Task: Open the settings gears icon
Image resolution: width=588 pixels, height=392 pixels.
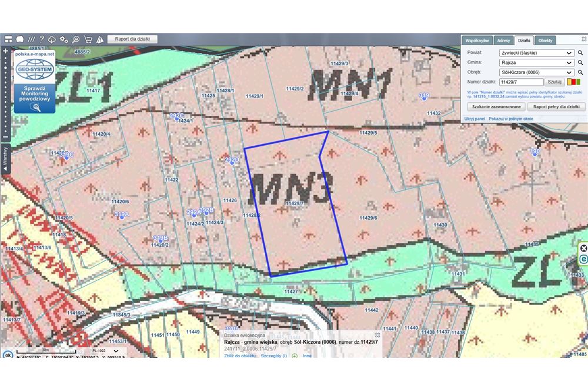Action: pos(64,39)
